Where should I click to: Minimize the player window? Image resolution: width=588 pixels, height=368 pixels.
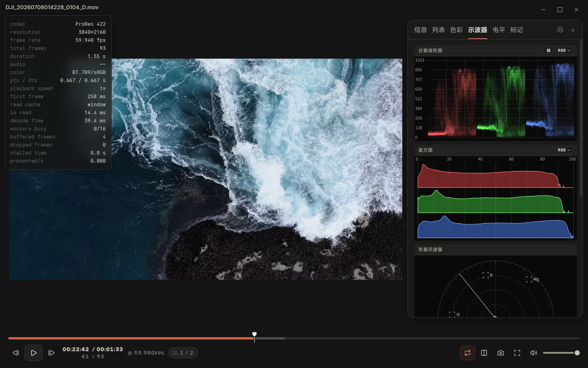(544, 10)
